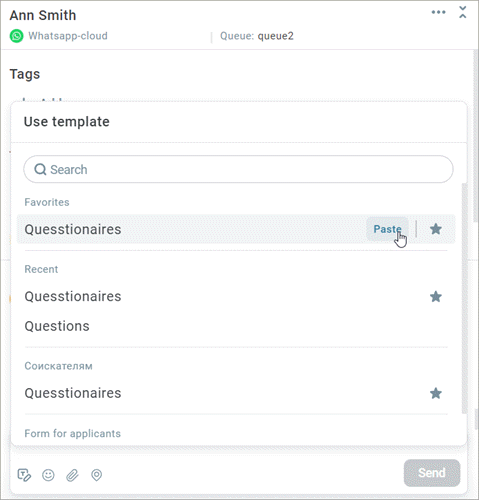The height and width of the screenshot is (500, 479).
Task: Collapse the chat panel with the arrows icon
Action: click(463, 12)
